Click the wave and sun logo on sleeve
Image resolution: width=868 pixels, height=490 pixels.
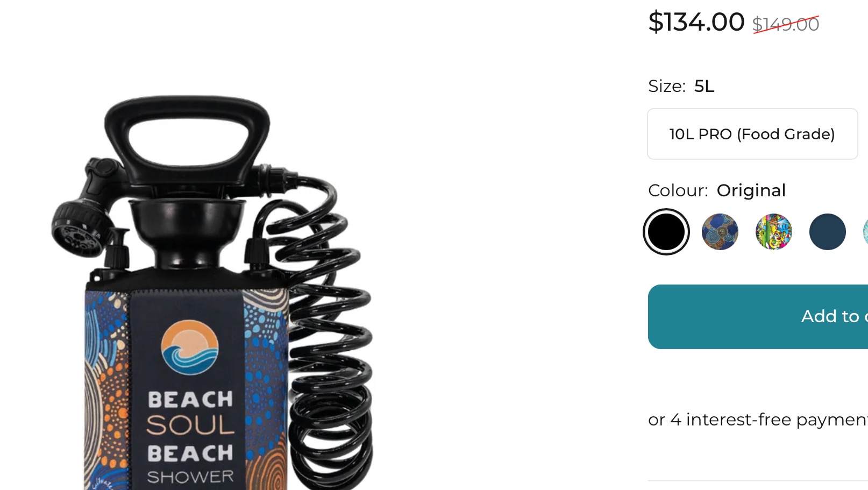coord(190,347)
